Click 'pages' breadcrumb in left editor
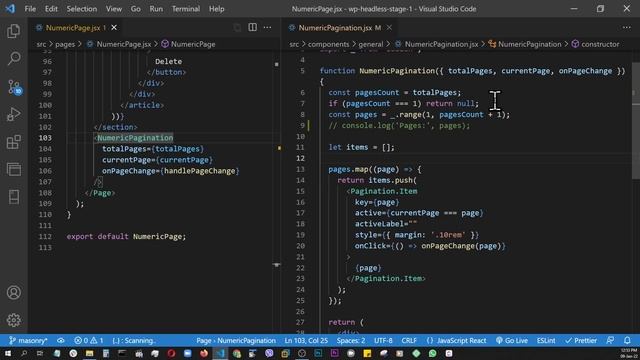 coord(65,44)
